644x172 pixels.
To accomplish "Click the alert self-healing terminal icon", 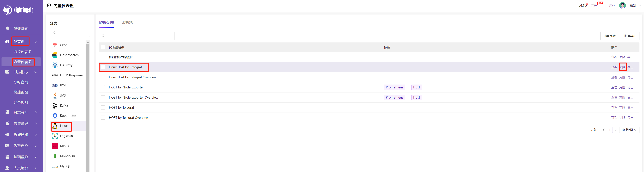I will (x=8, y=146).
